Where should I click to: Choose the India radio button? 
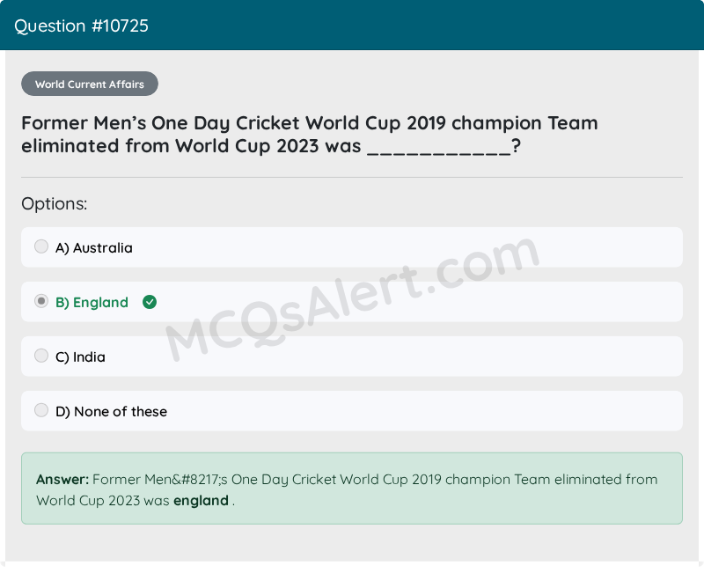coord(41,356)
